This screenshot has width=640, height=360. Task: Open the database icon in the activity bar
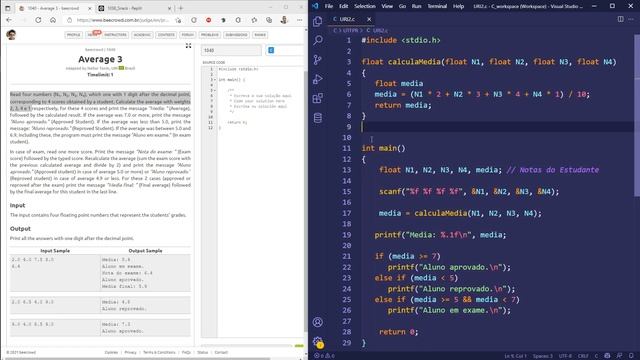318,118
